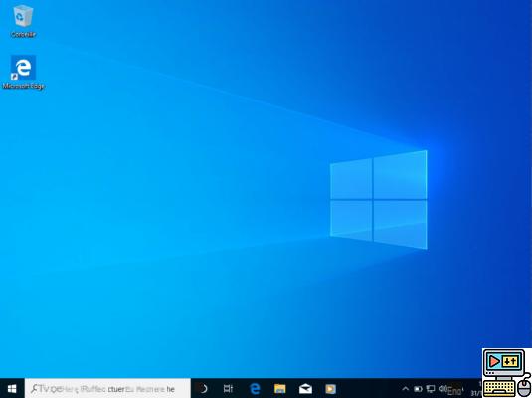Open the Recycle Bin desktop icon

pos(23,20)
